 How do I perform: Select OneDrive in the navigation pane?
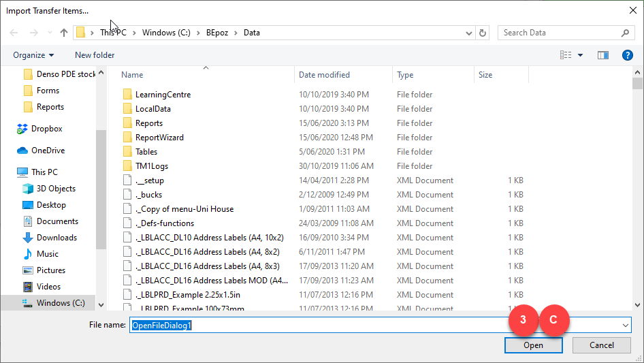pos(48,151)
